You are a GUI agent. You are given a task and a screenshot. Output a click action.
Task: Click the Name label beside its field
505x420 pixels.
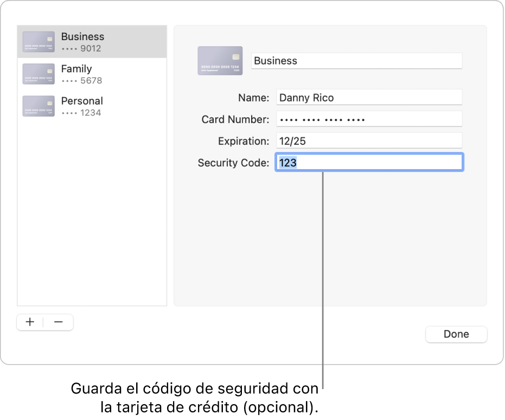pos(253,97)
